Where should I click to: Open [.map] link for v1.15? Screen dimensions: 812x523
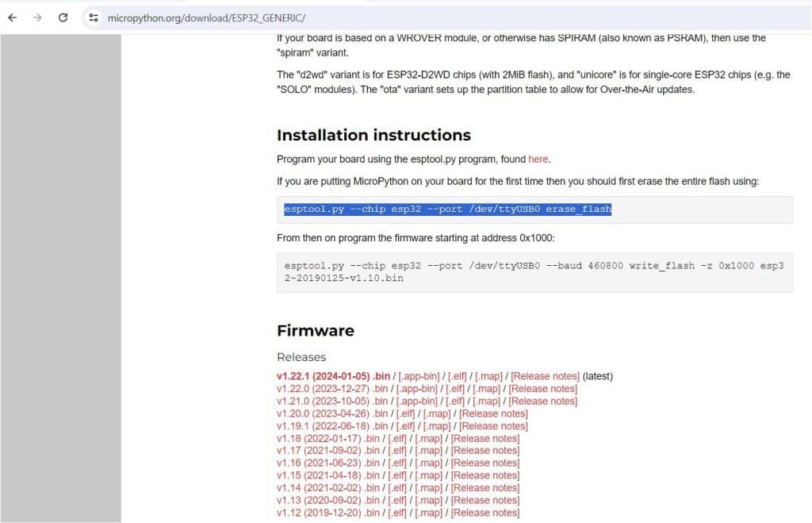(428, 475)
